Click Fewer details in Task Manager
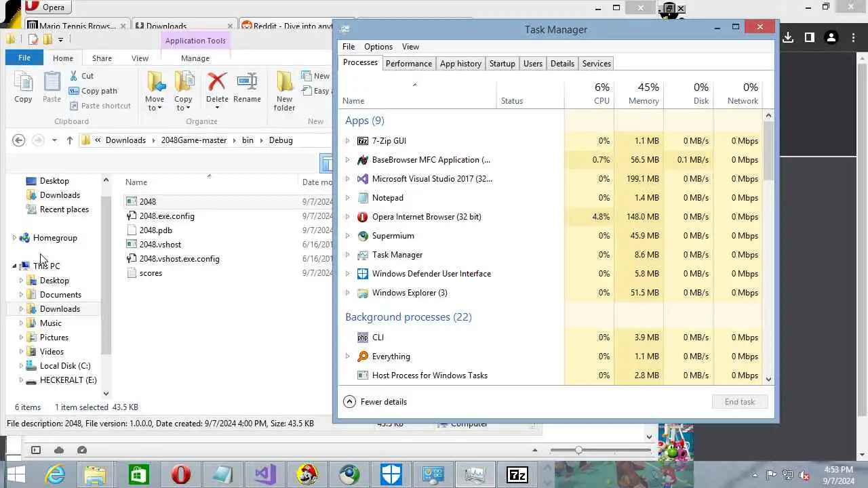The width and height of the screenshot is (868, 488). tap(376, 402)
